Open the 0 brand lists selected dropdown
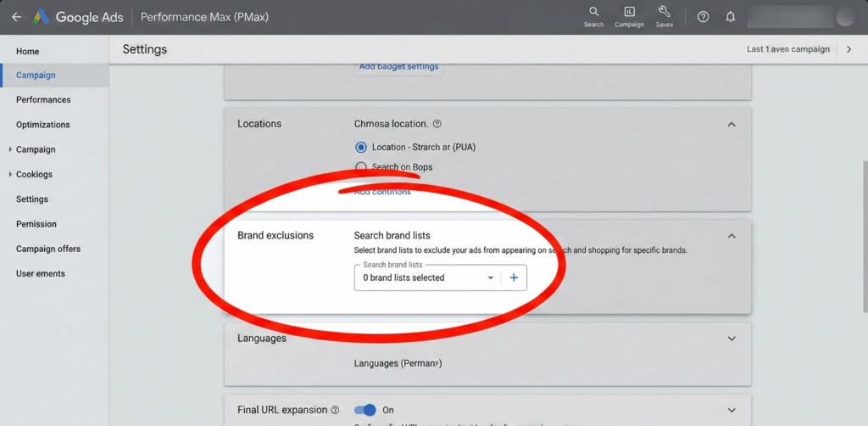868x426 pixels. click(x=428, y=277)
